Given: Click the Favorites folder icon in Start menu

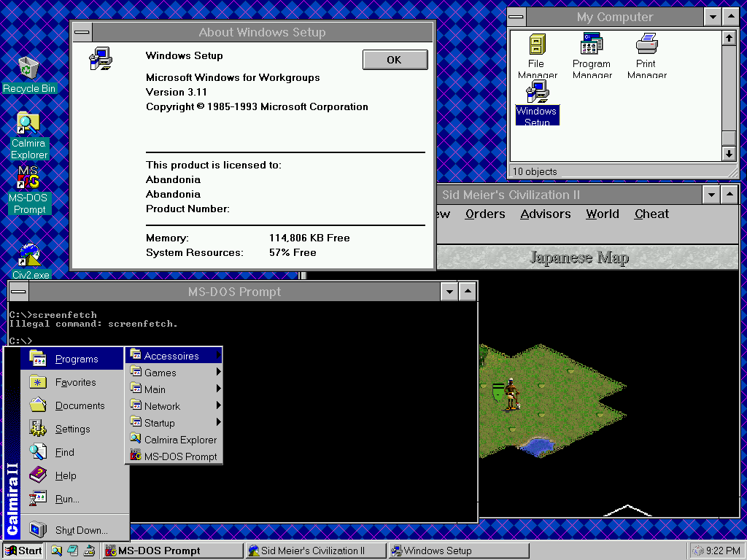Looking at the screenshot, I should click(38, 381).
